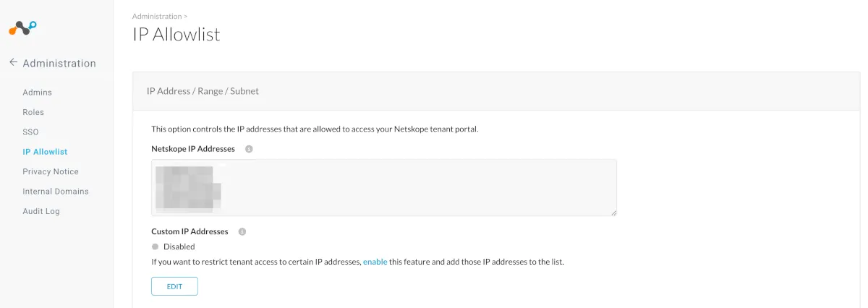
Task: Click the Netskope logo icon
Action: click(x=22, y=28)
